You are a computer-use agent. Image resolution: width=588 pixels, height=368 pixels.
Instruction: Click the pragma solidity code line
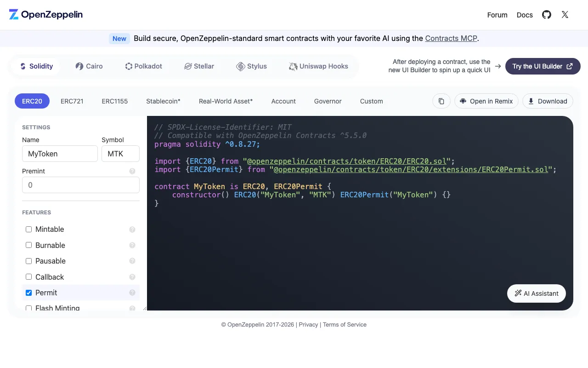(207, 144)
